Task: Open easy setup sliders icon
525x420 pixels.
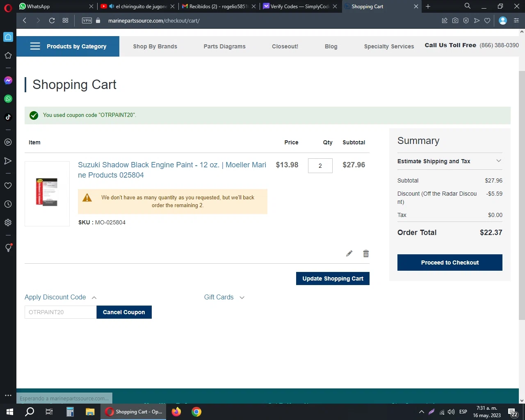Action: tap(516, 21)
